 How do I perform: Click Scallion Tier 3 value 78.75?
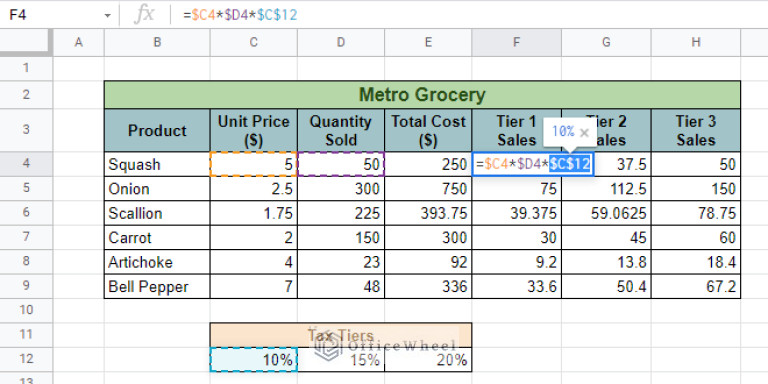point(696,213)
